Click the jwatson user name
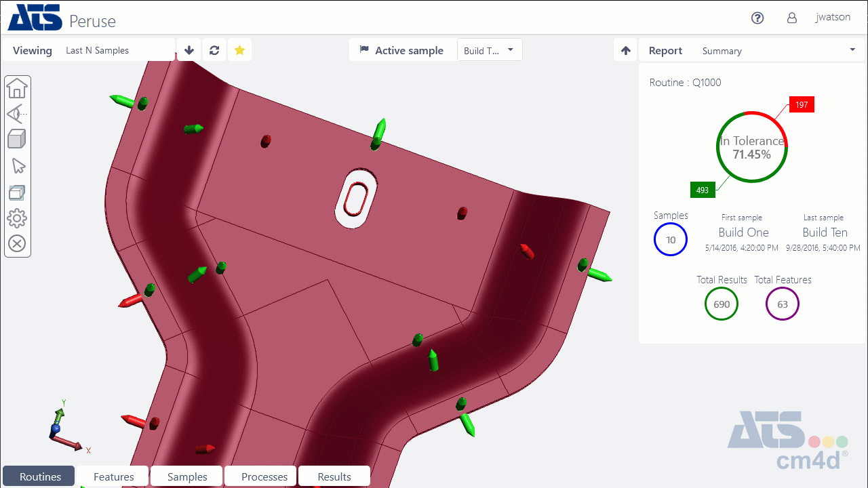Screen dimensions: 868x488 coord(833,18)
